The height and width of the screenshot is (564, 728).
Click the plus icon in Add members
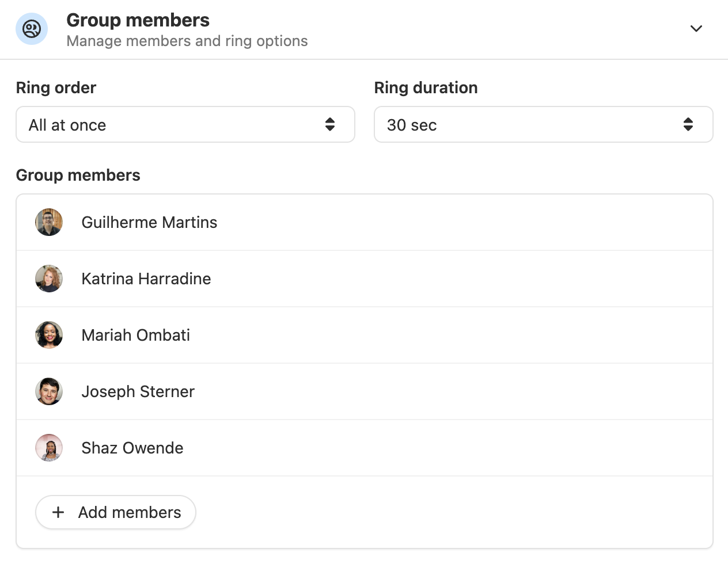[x=58, y=512]
